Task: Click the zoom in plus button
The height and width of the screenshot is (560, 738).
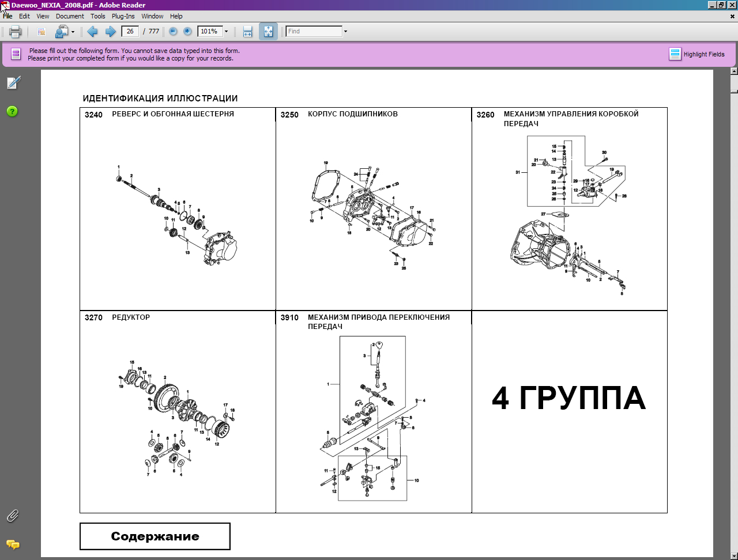Action: coord(187,32)
